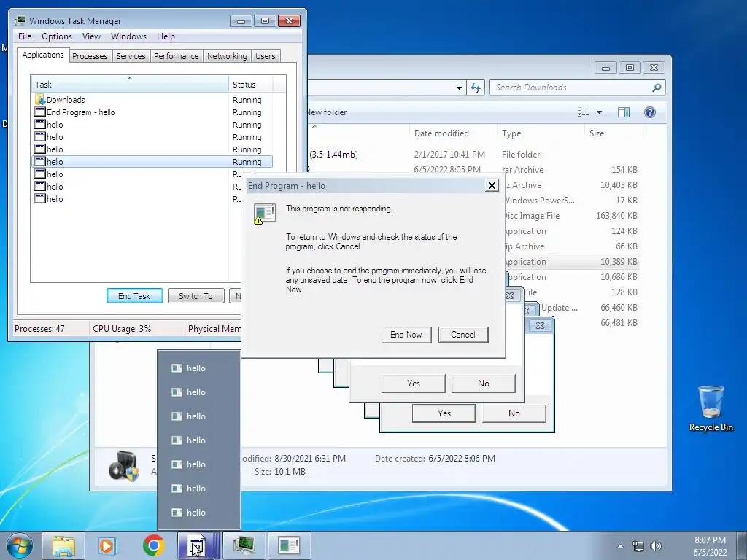
Task: Select the Downloads task row
Action: [152, 100]
